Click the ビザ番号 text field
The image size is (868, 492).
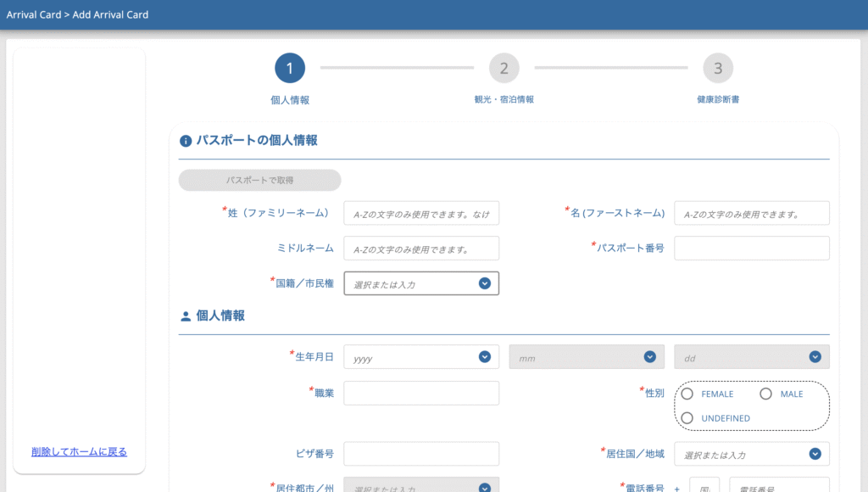tap(421, 454)
